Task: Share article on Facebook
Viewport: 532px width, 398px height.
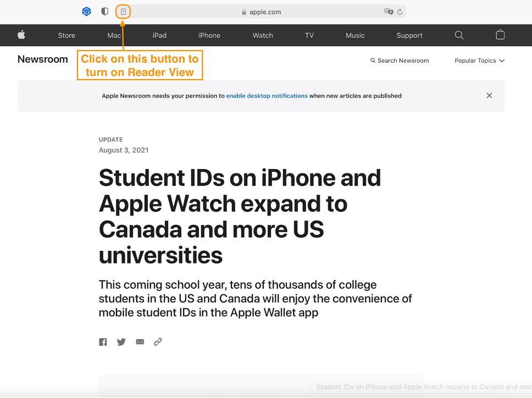Action: tap(103, 342)
